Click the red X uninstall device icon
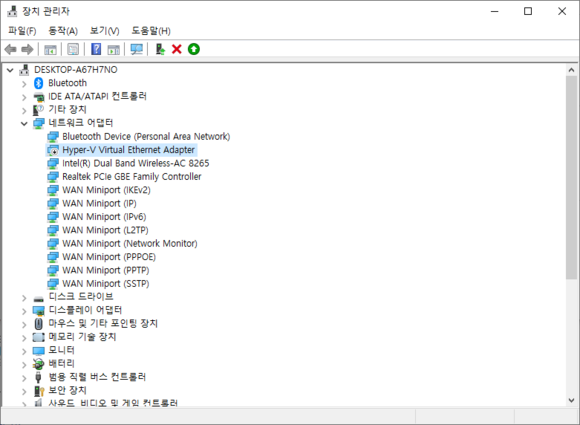 click(177, 49)
